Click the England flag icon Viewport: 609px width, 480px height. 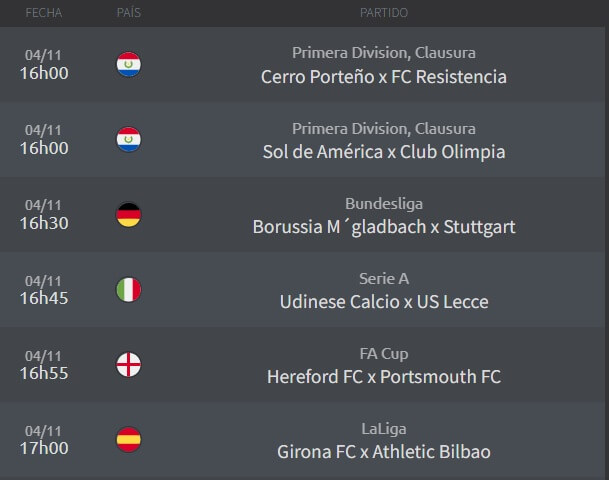point(129,365)
